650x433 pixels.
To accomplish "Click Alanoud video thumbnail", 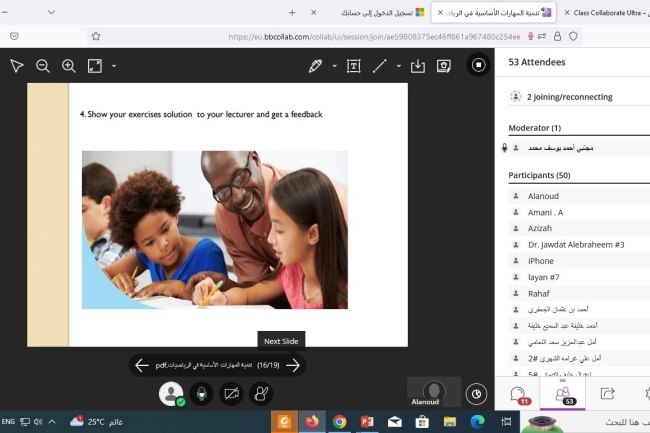I will click(x=434, y=392).
